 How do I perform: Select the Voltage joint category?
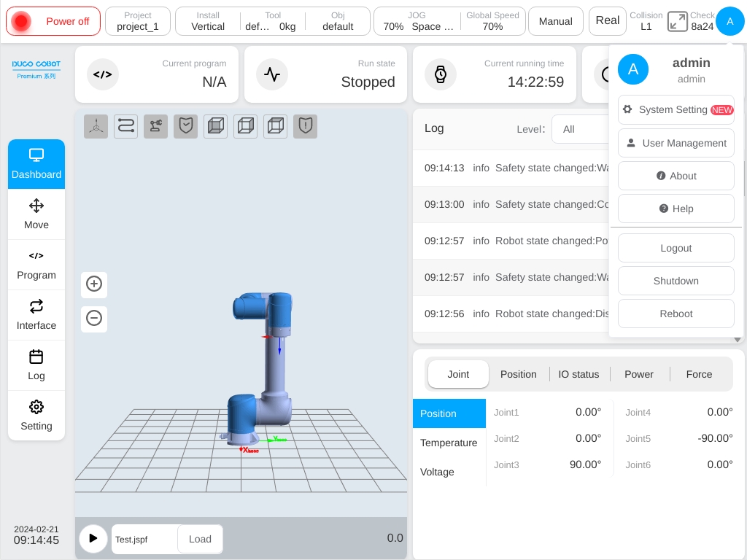tap(449, 472)
